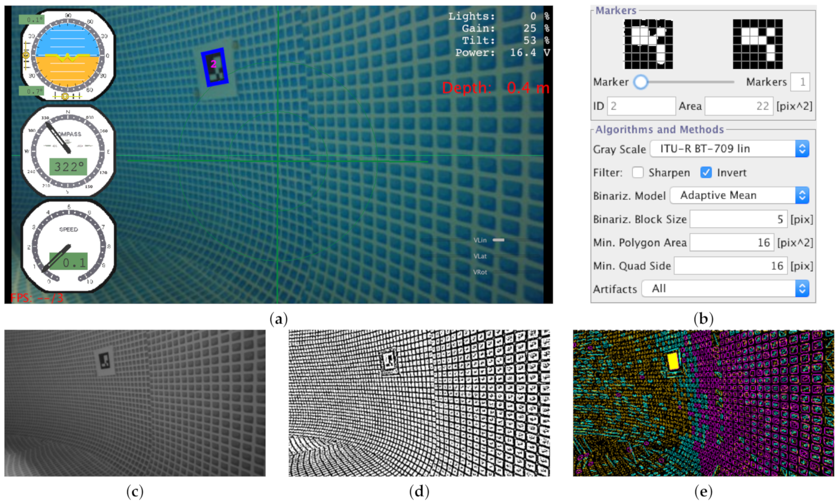This screenshot has height=504, width=839.
Task: Click the yellow marker in artifacts view
Action: (x=673, y=361)
